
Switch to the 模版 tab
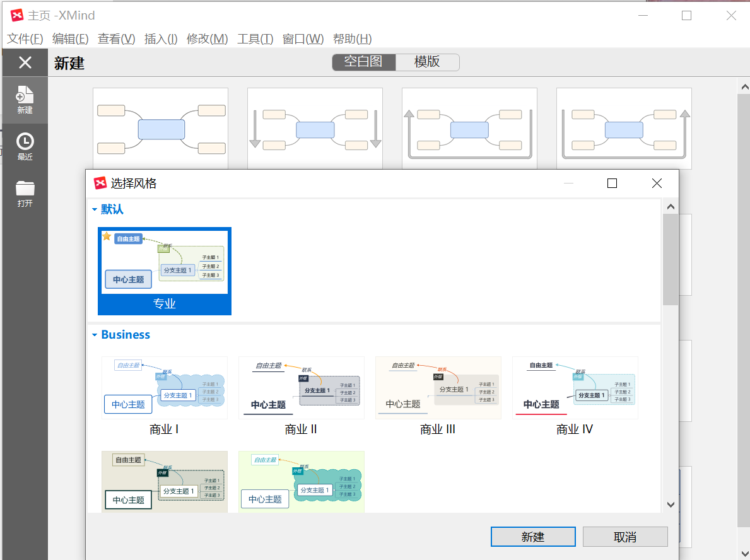pyautogui.click(x=427, y=62)
